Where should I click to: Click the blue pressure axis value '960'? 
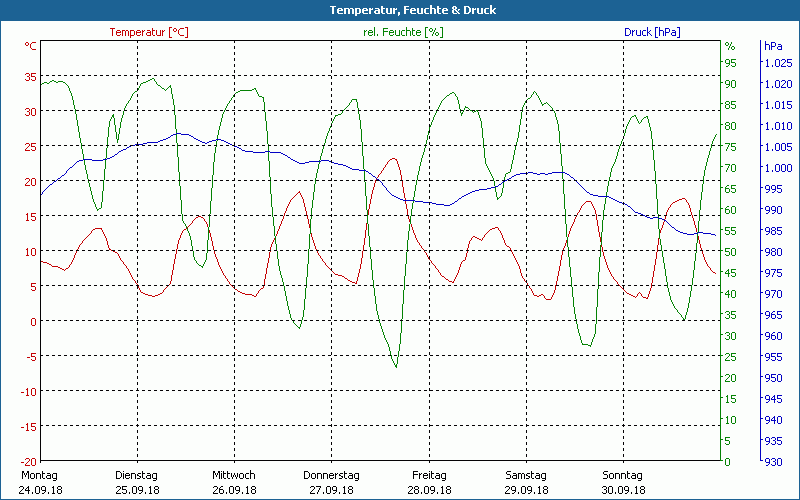tap(773, 336)
